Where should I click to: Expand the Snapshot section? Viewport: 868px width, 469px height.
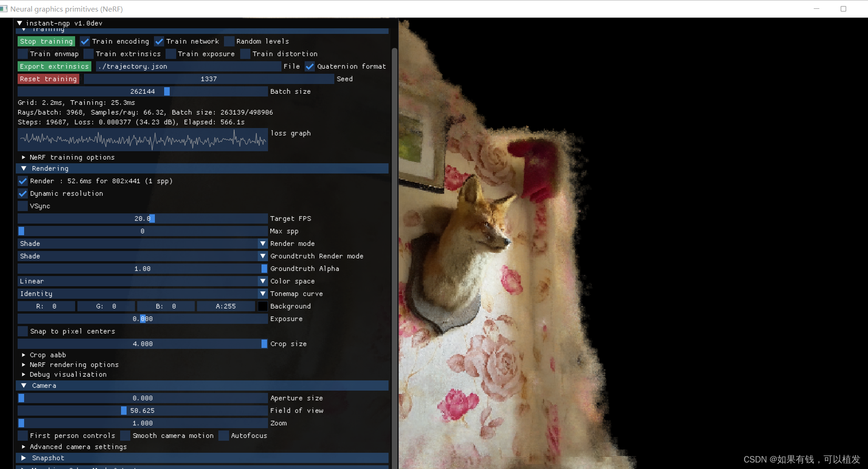202,458
